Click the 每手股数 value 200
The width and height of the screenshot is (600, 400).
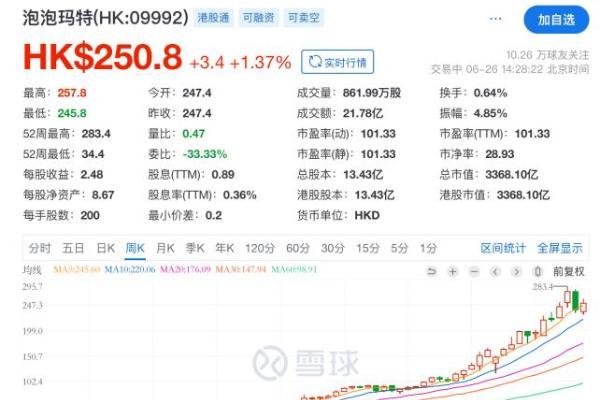click(x=90, y=215)
